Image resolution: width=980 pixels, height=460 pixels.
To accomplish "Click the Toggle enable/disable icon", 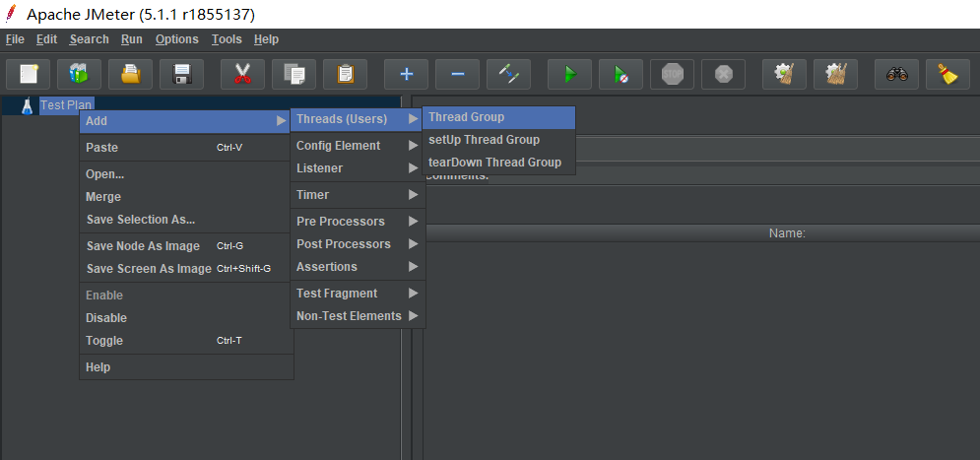I will tap(509, 75).
